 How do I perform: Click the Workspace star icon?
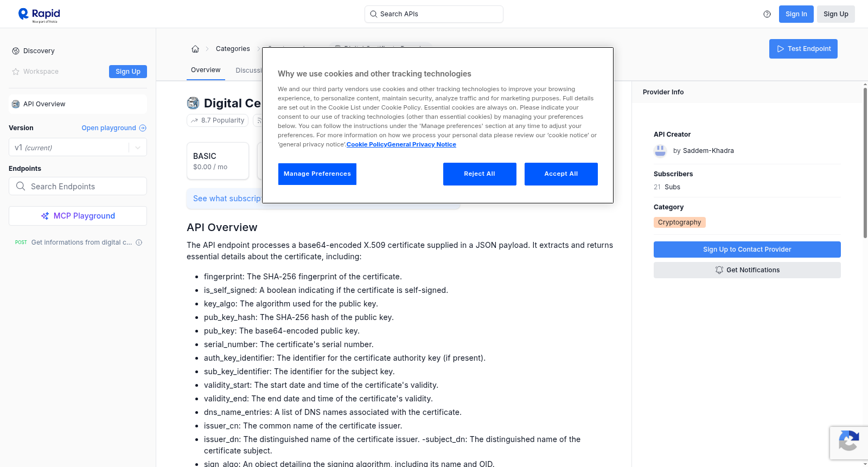coord(16,72)
